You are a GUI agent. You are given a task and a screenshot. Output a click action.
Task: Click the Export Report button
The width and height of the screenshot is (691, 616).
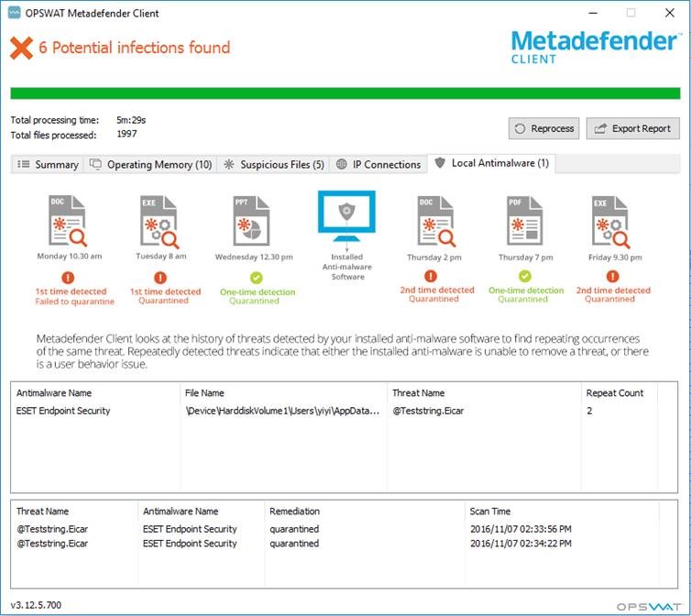point(632,128)
